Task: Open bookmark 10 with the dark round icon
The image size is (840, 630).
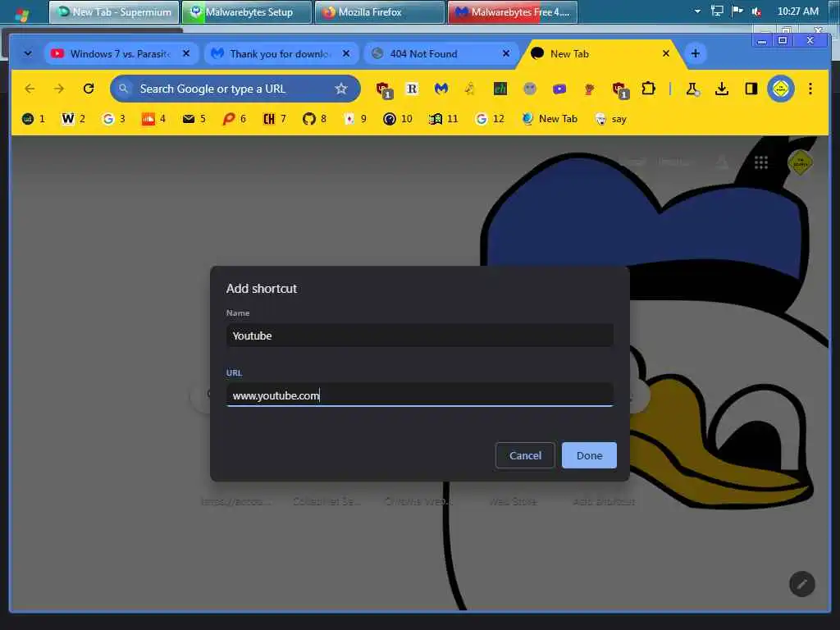Action: point(398,119)
